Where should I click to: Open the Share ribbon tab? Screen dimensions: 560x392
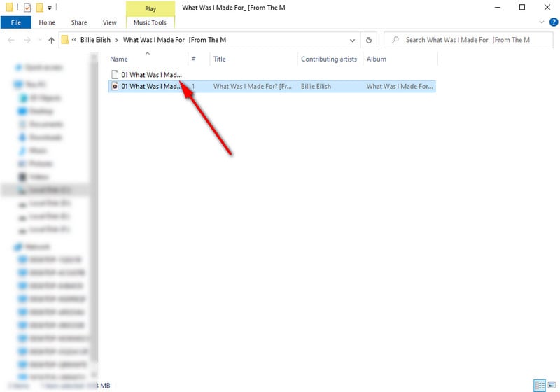[x=79, y=22]
